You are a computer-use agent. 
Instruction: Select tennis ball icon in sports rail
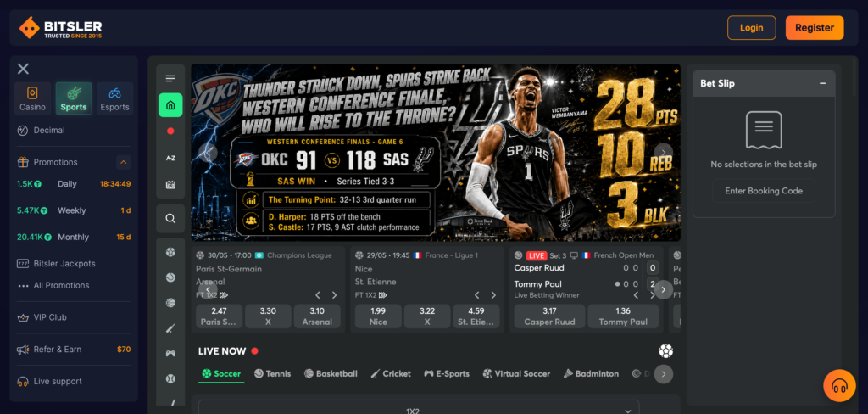(170, 277)
